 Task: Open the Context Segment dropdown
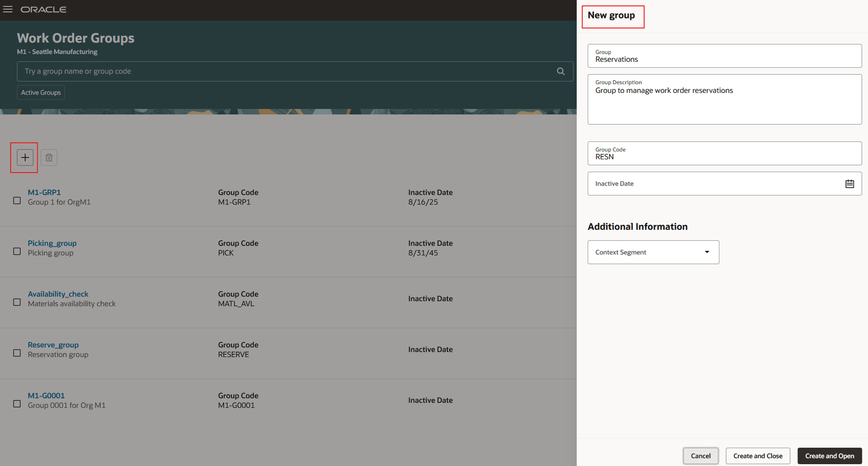tap(653, 252)
